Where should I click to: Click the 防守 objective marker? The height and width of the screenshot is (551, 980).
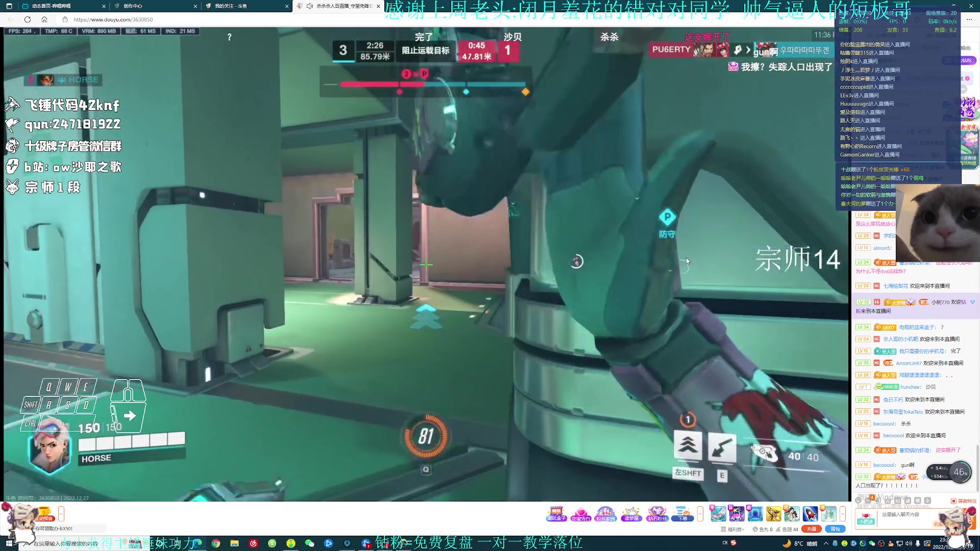tap(667, 223)
